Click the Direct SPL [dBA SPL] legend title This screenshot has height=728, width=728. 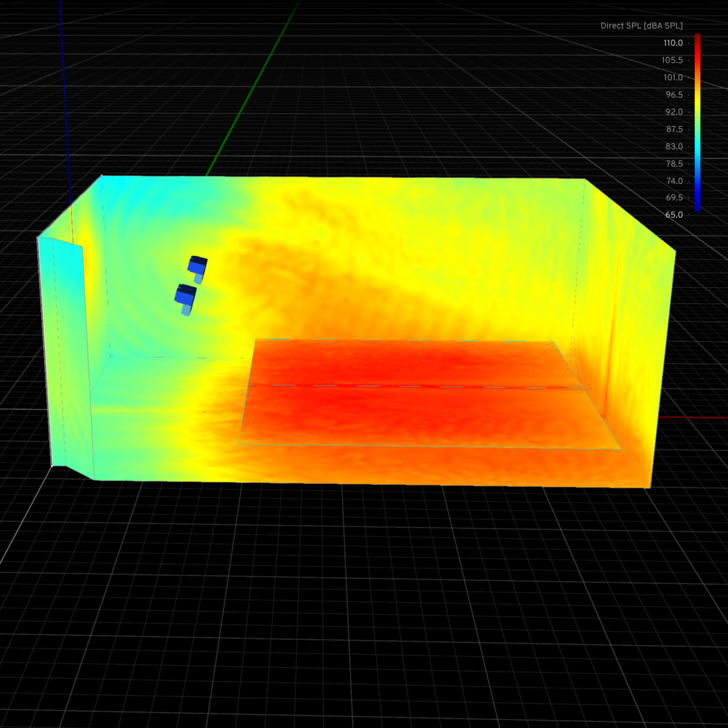pyautogui.click(x=641, y=26)
